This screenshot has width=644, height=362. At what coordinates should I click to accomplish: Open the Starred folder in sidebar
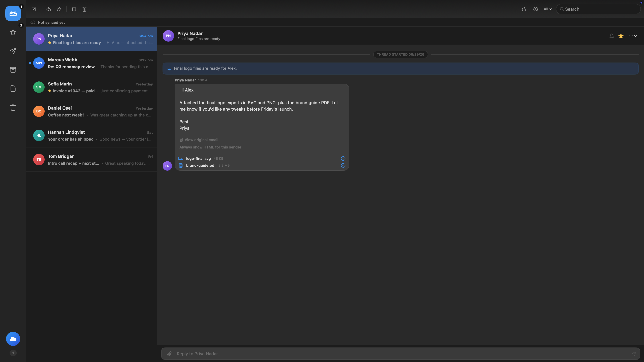pyautogui.click(x=13, y=32)
